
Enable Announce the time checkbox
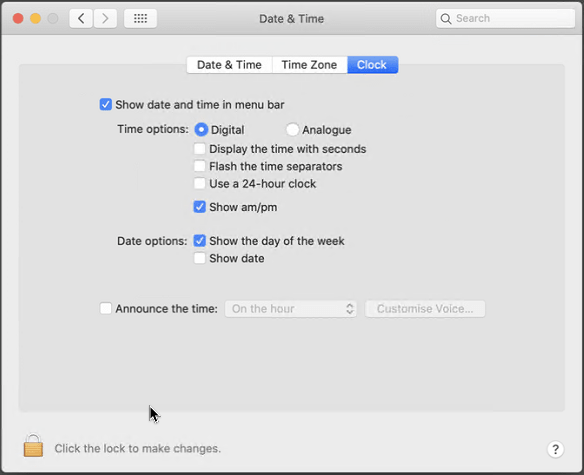105,308
